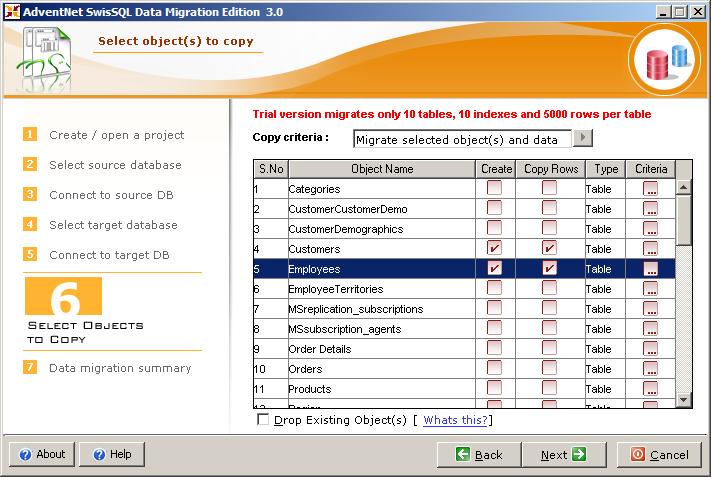The height and width of the screenshot is (477, 711).
Task: Open Help
Action: (112, 454)
